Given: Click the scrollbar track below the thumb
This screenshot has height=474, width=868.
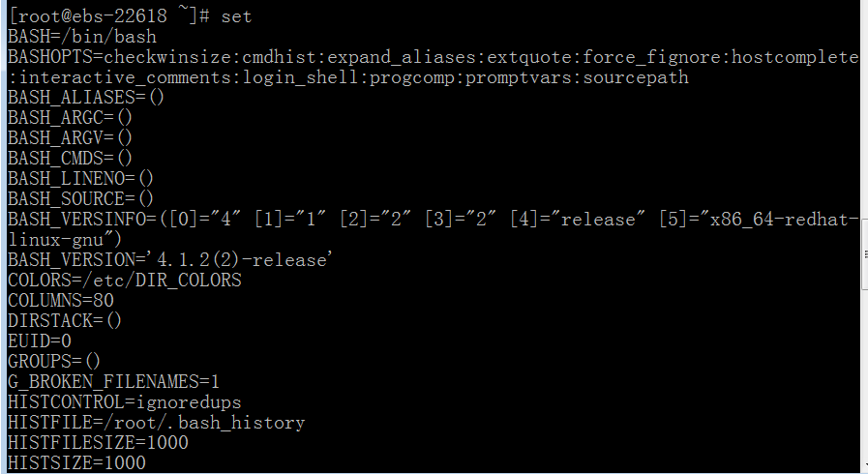Looking at the screenshot, I should point(865,376).
